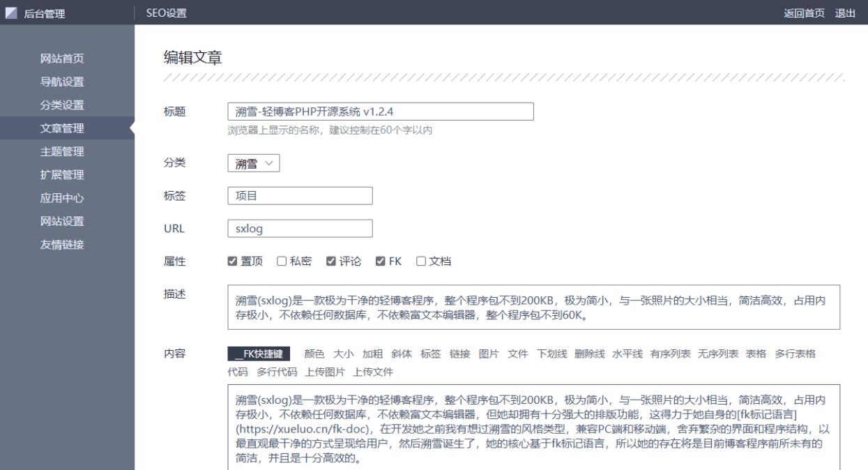The height and width of the screenshot is (470, 868).
Task: Open 友情链接 in sidebar
Action: pos(62,245)
